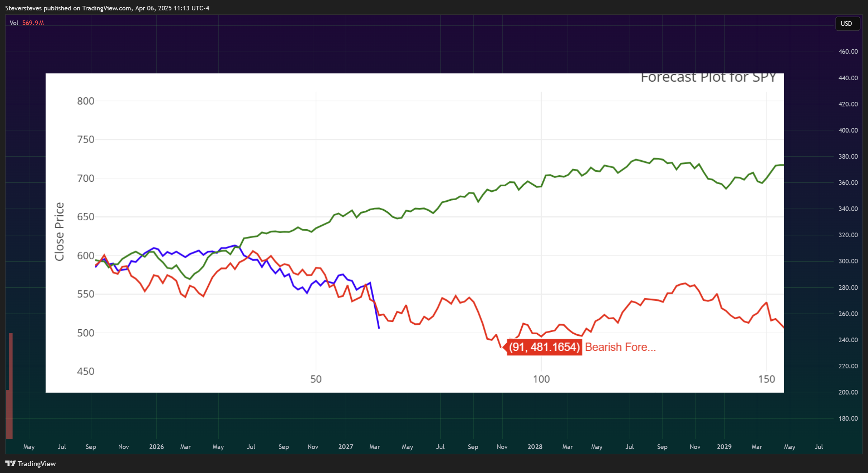The width and height of the screenshot is (868, 473).
Task: Click the 180.00 price scale label
Action: point(848,418)
